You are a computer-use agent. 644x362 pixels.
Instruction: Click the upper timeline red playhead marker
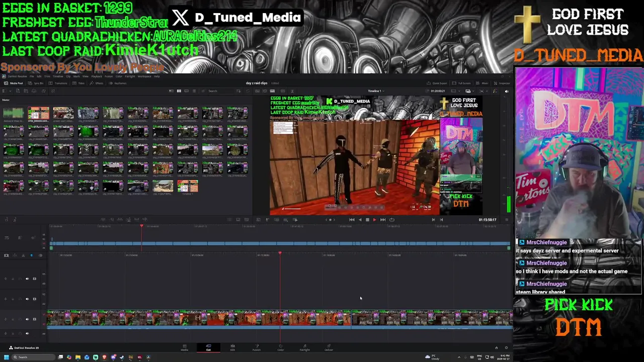pos(142,226)
